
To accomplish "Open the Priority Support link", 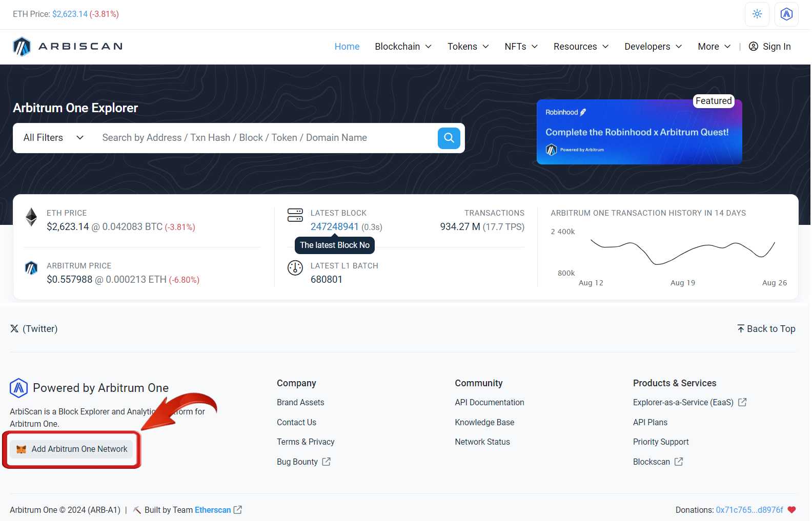I will (661, 442).
